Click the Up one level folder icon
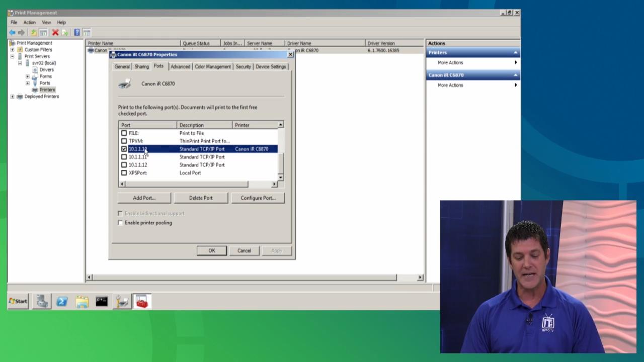The width and height of the screenshot is (644, 362). 34,33
